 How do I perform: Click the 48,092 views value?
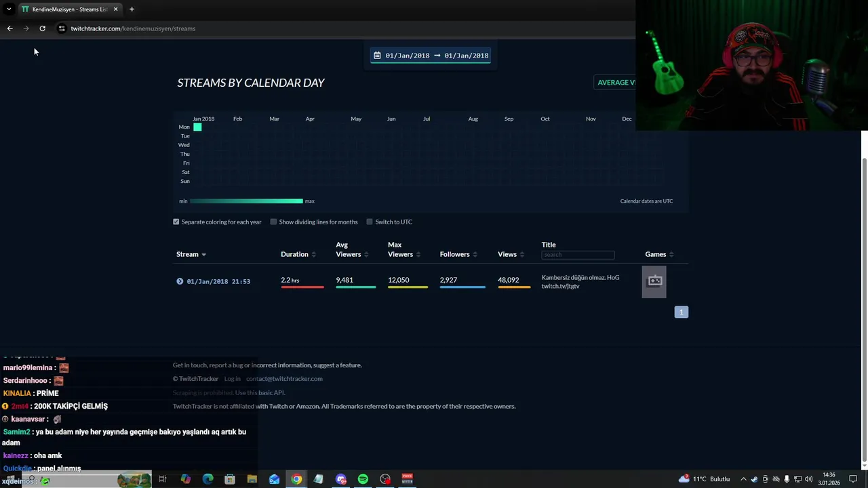click(509, 280)
